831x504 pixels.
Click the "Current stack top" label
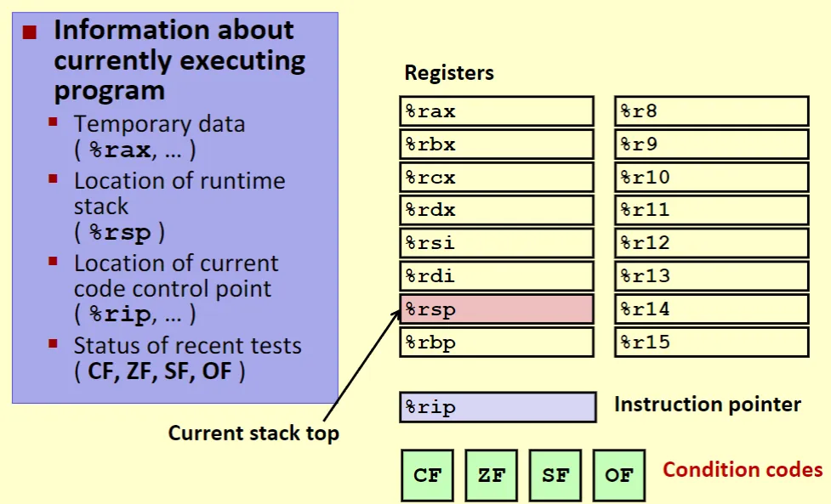pos(253,433)
